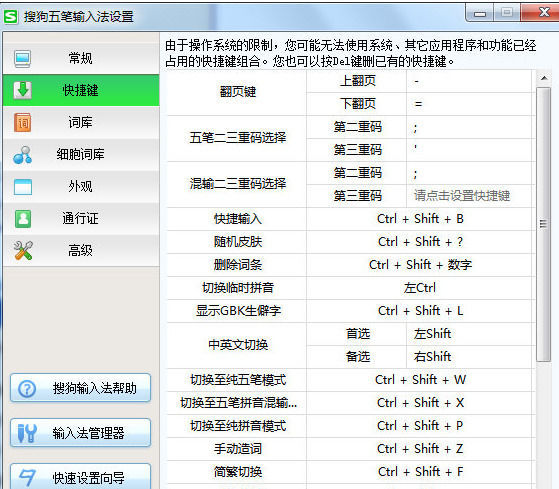Open the 细胞词库 tab
The width and height of the screenshot is (559, 489).
point(81,154)
